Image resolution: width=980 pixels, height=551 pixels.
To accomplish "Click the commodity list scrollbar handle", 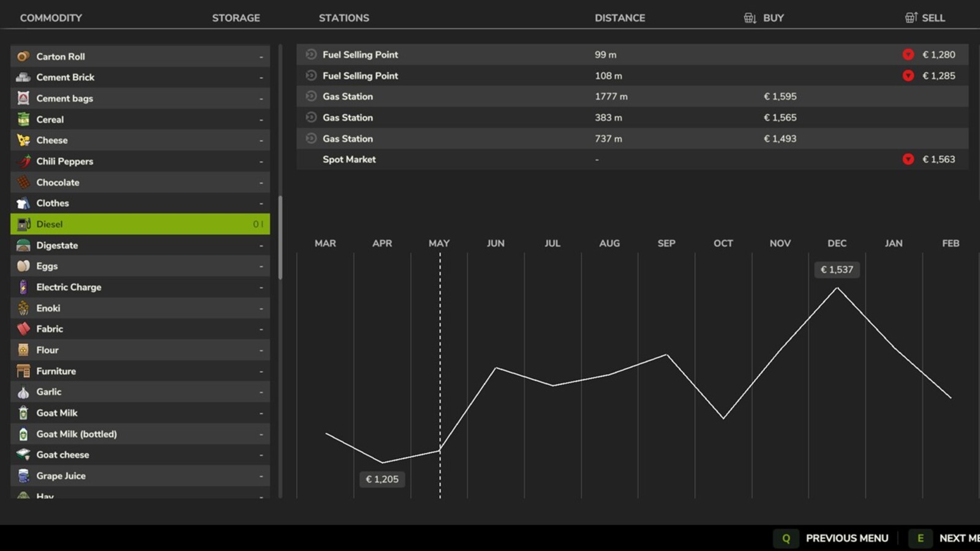I will click(x=281, y=238).
